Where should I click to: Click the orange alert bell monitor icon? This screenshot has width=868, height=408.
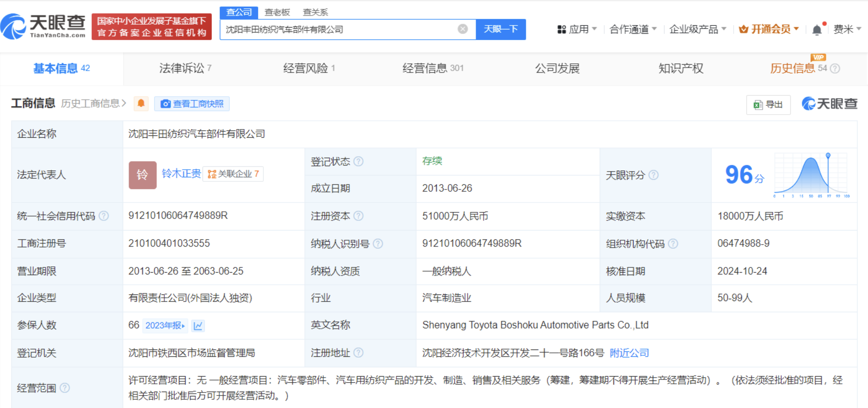[141, 103]
